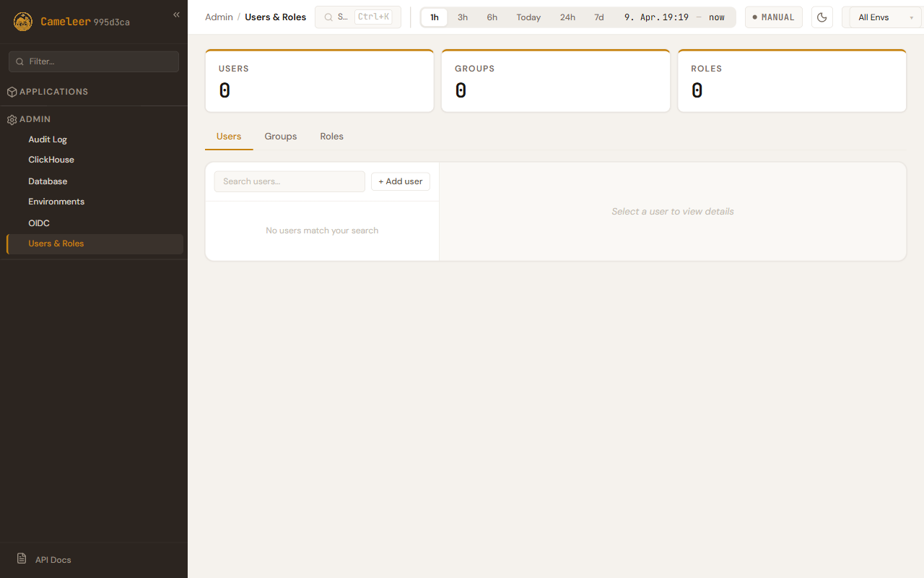
Task: Expand the Applications section
Action: [x=53, y=92]
